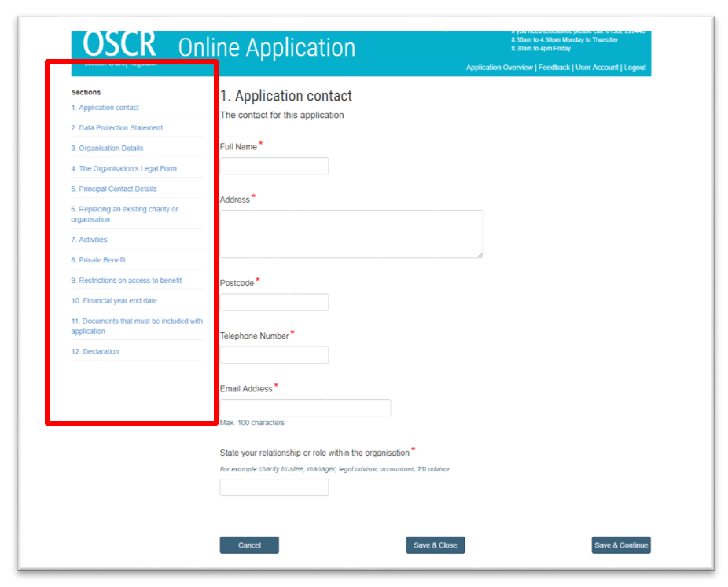Viewport: 728px width, 587px height.
Task: Click Save & Continue
Action: (620, 545)
